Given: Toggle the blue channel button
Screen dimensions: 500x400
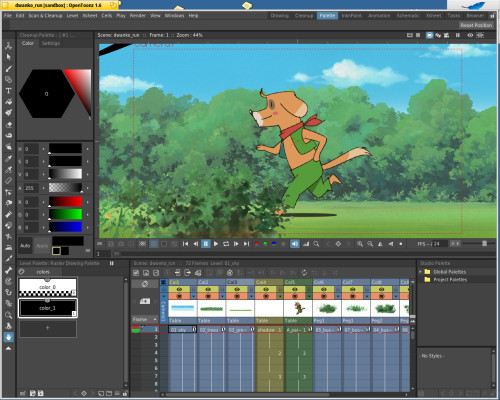Looking at the screenshot, I should (x=274, y=244).
